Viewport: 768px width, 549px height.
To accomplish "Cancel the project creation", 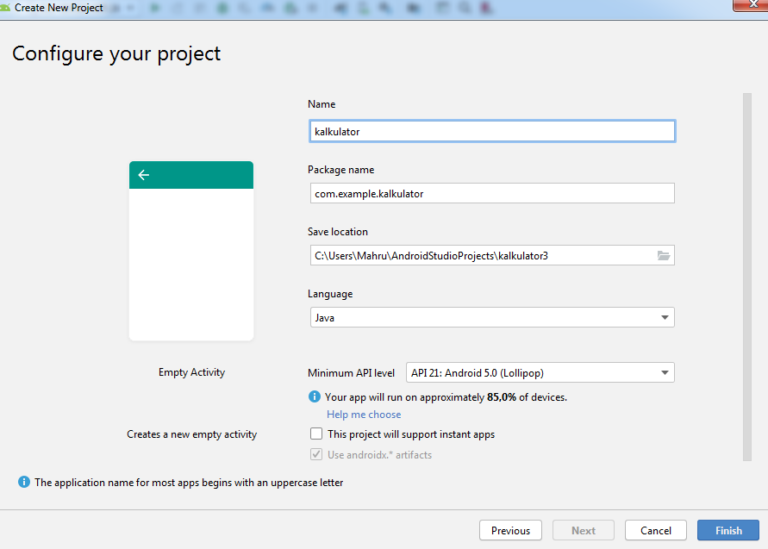I will coord(656,530).
